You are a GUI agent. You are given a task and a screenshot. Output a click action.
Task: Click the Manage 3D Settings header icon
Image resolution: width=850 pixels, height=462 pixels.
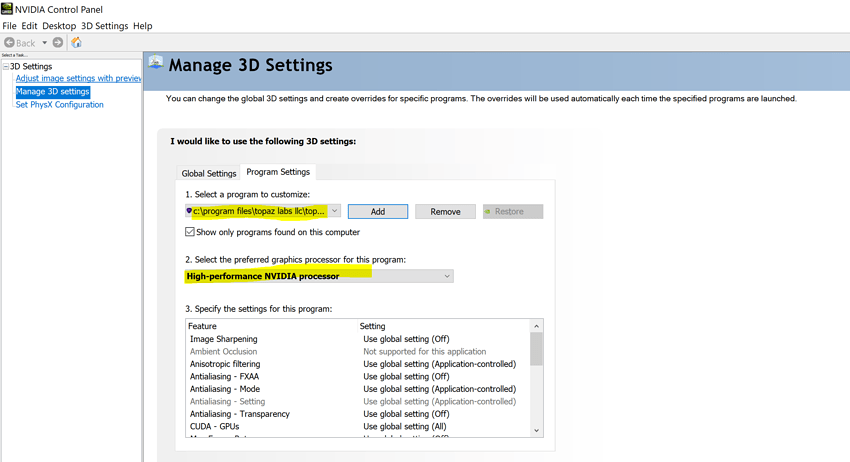[x=156, y=62]
